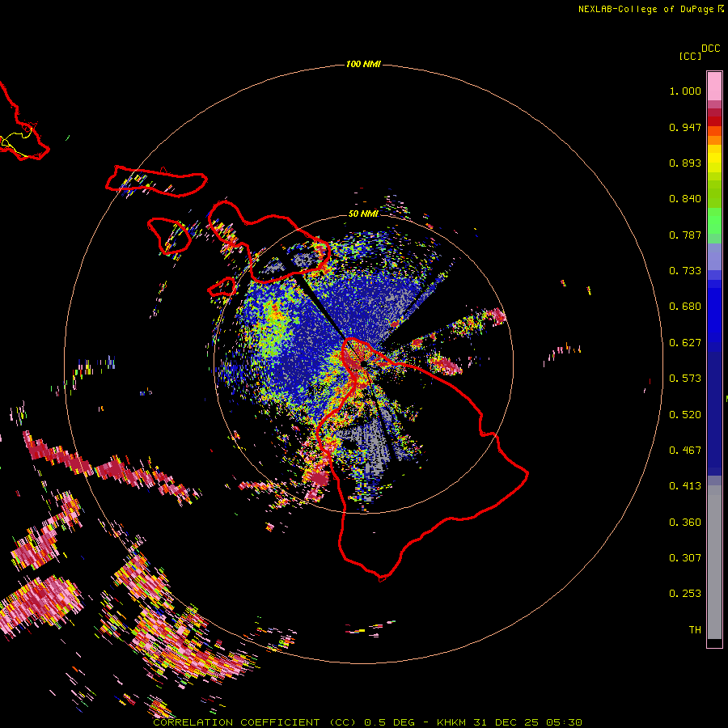Click the 0.253 scale value

click(685, 594)
